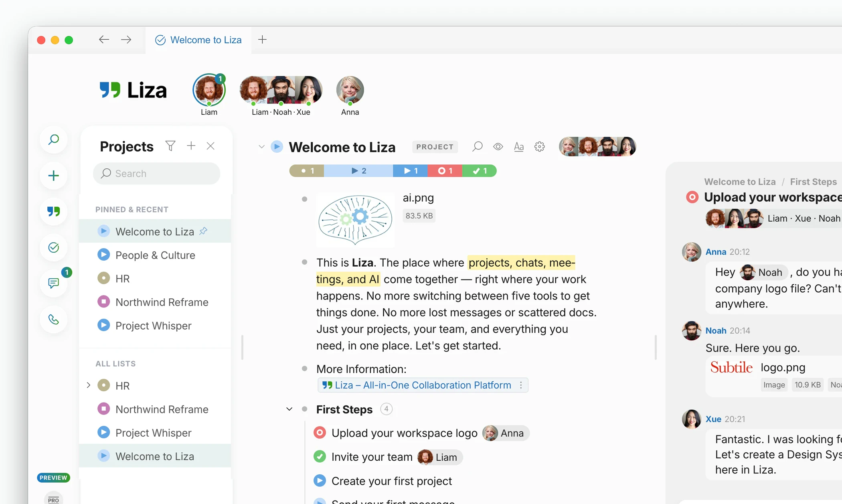
Task: Click the filter funnel icon in Projects panel
Action: 170,146
